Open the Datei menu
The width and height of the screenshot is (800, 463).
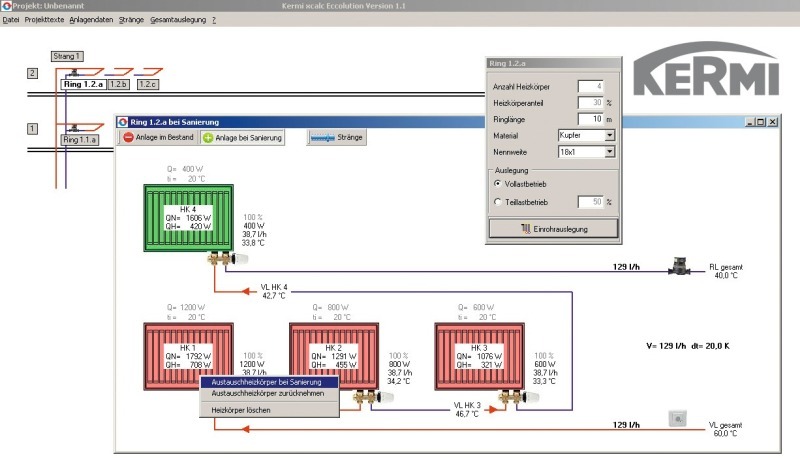[x=11, y=20]
